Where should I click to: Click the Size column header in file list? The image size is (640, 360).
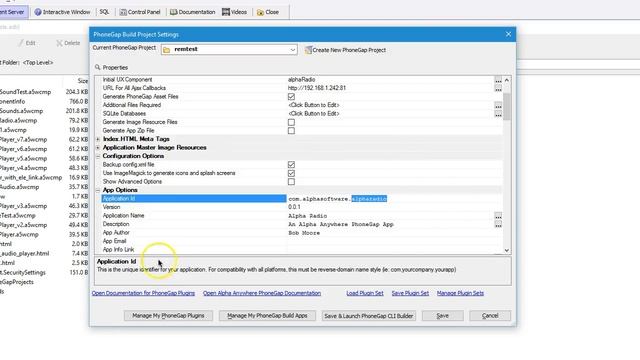pos(82,81)
